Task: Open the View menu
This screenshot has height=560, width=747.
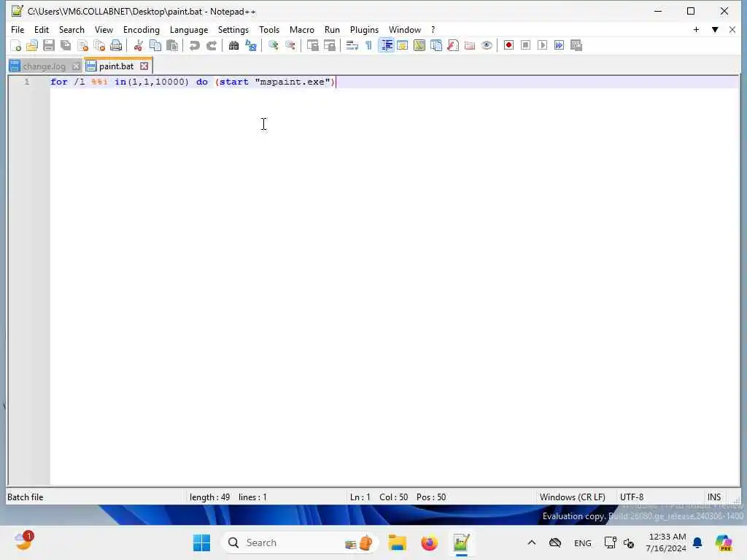Action: coord(104,29)
